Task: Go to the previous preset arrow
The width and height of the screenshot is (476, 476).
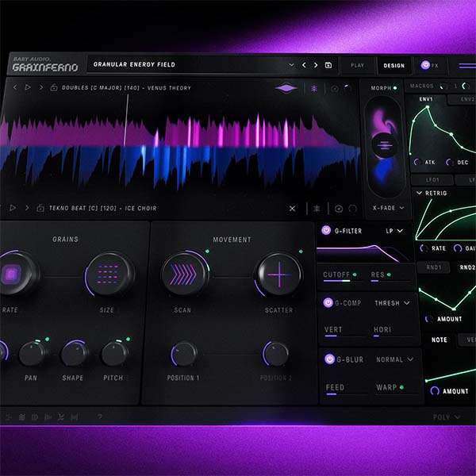Action: pos(304,65)
